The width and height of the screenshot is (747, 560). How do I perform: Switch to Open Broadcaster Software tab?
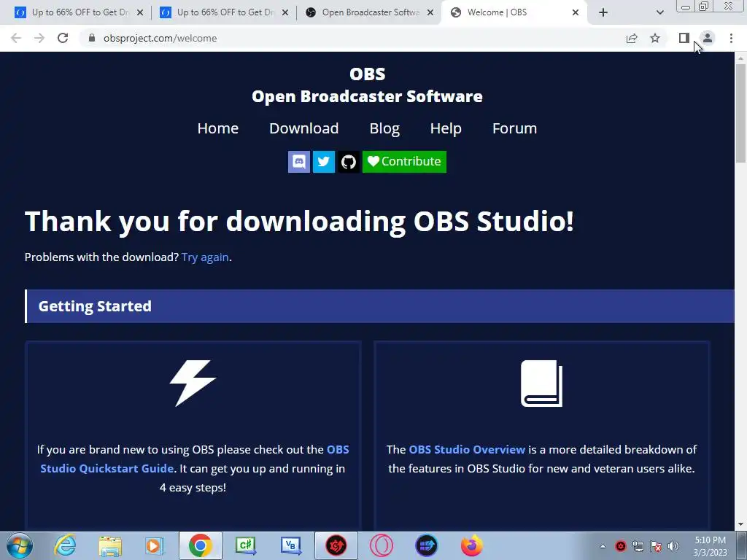369,12
